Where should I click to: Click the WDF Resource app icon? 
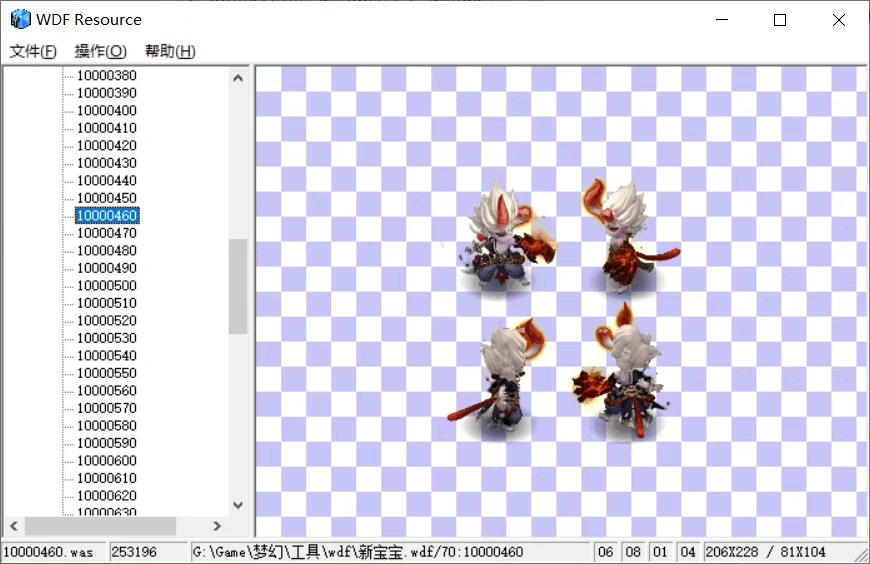(21, 19)
